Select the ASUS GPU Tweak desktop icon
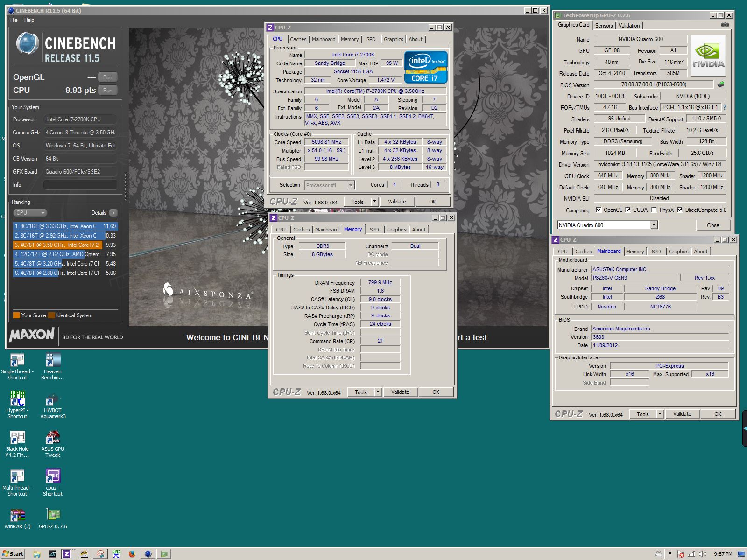 click(x=53, y=444)
